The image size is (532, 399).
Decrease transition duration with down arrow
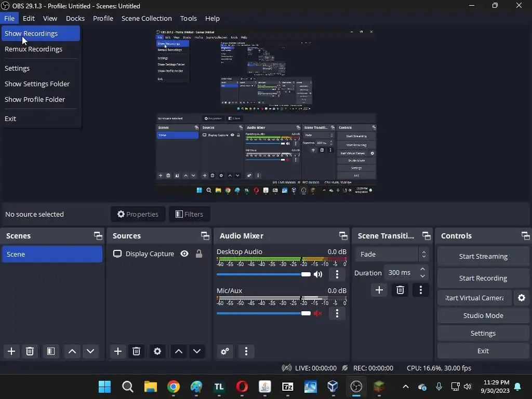pyautogui.click(x=422, y=276)
